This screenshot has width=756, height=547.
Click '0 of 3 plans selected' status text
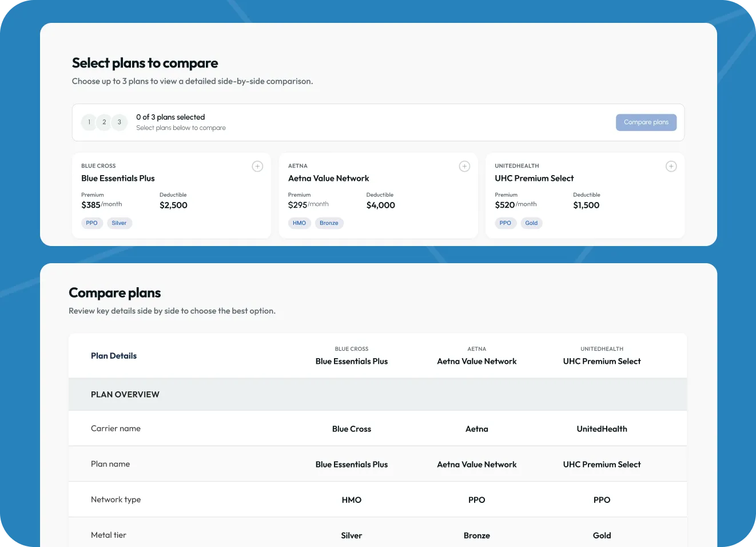170,117
